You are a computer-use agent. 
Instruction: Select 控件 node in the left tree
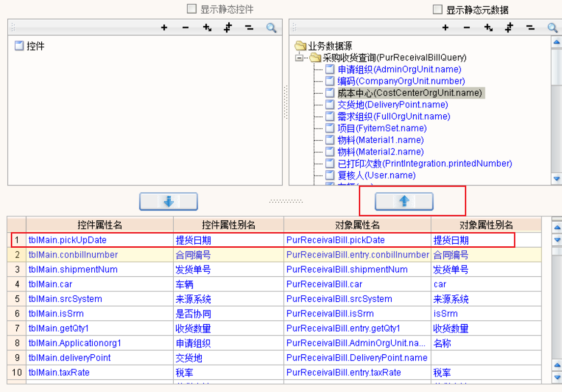point(35,46)
